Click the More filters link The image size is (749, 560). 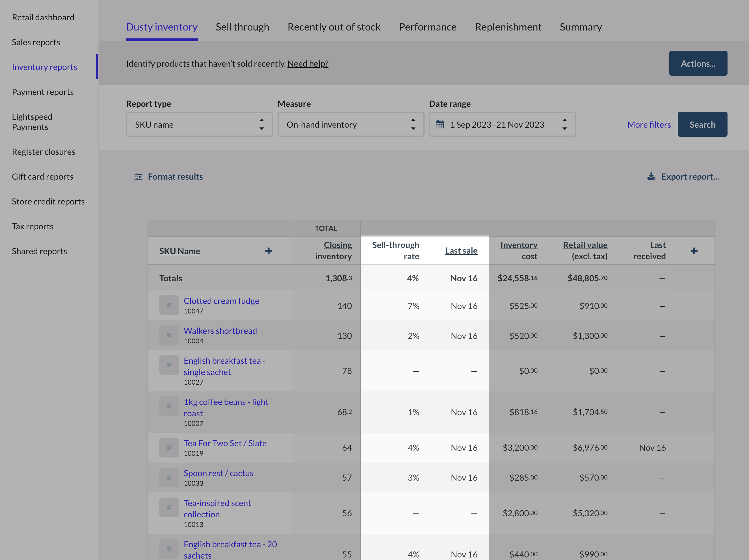click(x=649, y=125)
